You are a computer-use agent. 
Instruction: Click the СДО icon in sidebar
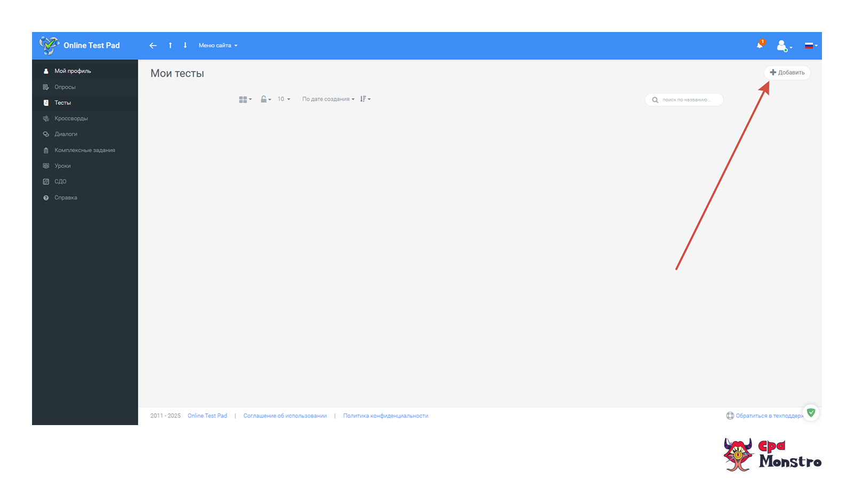pos(46,182)
